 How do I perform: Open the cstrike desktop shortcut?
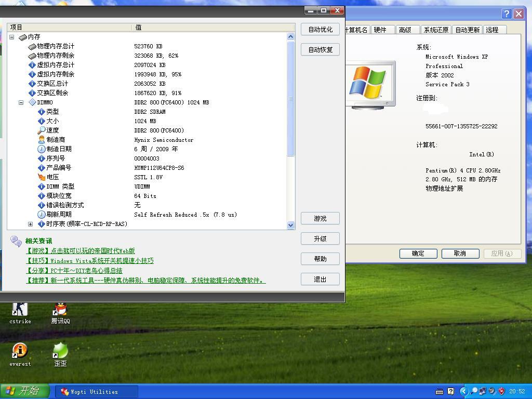20,310
